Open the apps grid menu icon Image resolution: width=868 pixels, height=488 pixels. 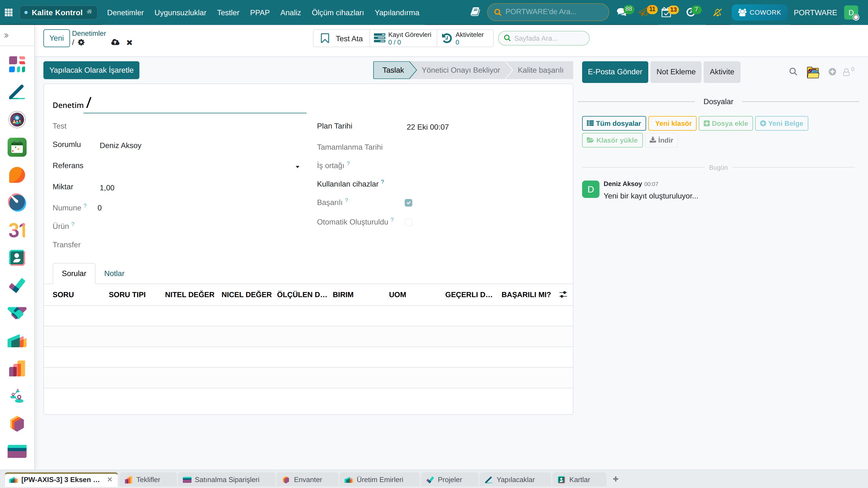(9, 12)
